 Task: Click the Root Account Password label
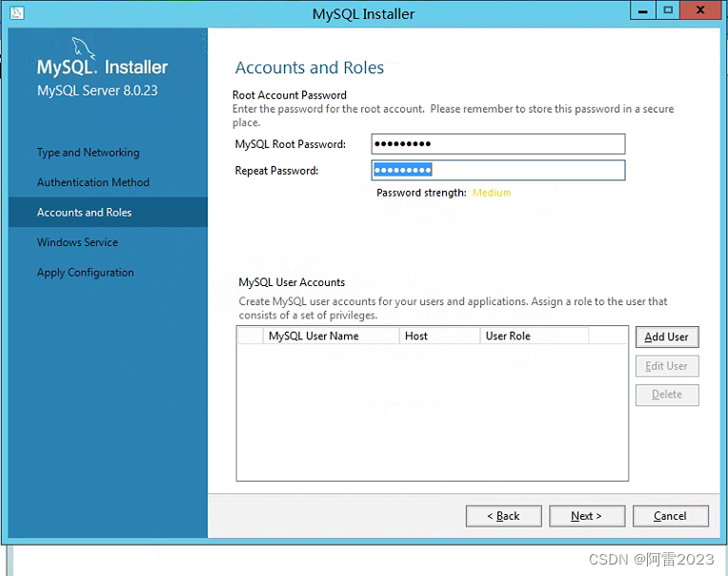[x=290, y=95]
